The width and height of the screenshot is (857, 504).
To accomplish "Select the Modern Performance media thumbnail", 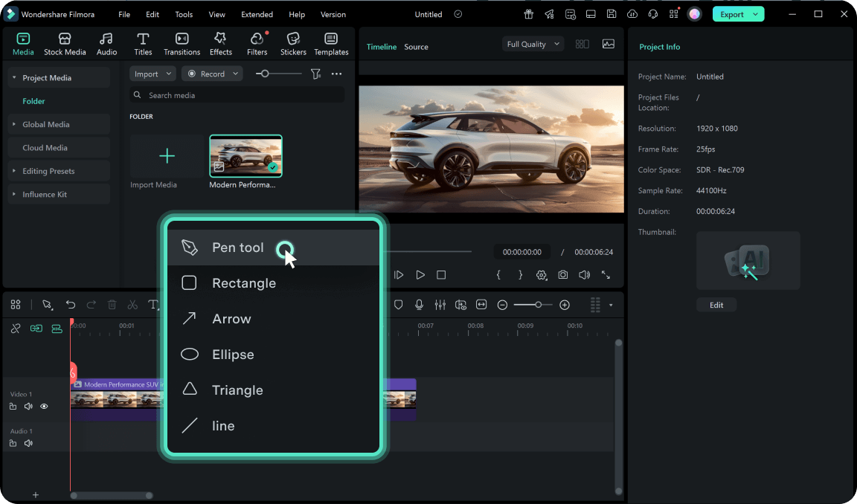I will [x=246, y=156].
